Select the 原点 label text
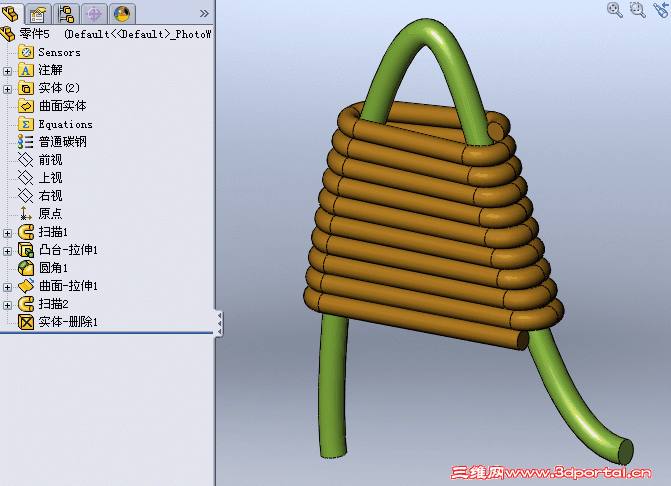This screenshot has width=671, height=486. click(x=50, y=213)
